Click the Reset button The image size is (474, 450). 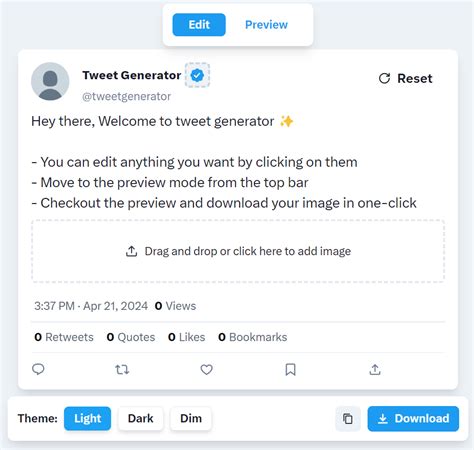[405, 79]
